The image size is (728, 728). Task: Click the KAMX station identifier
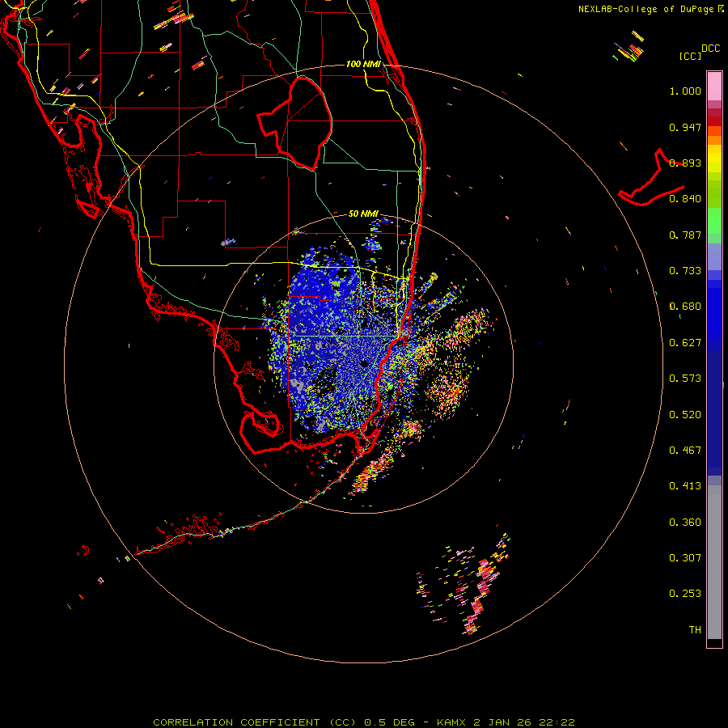[451, 722]
